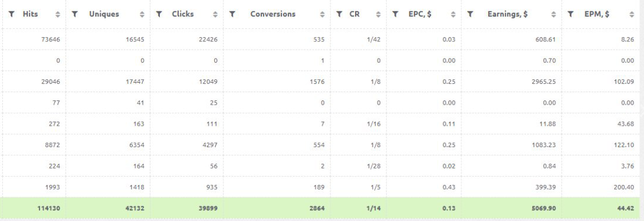This screenshot has width=644, height=221.
Task: Sort EPC, $ column via arrow icon
Action: point(453,14)
